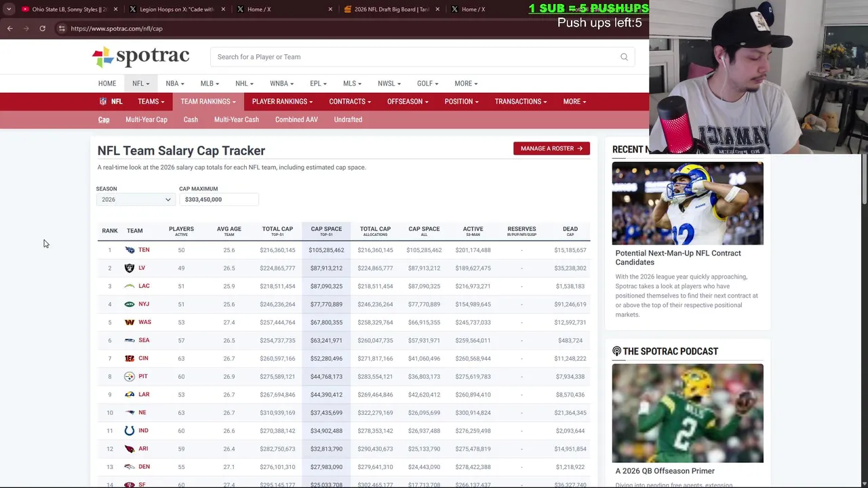Sort by Avg Age Team header
The image size is (868, 488).
pos(229,231)
